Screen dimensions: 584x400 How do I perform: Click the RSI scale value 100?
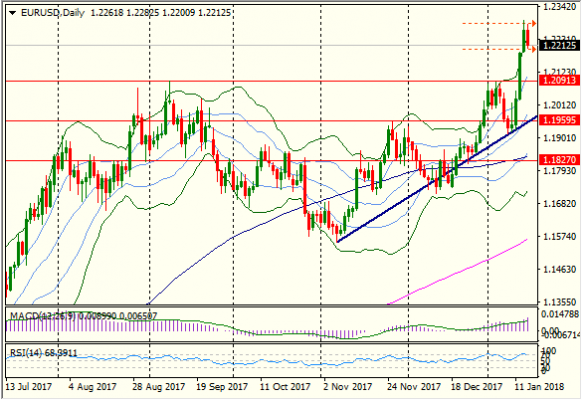[x=549, y=351]
